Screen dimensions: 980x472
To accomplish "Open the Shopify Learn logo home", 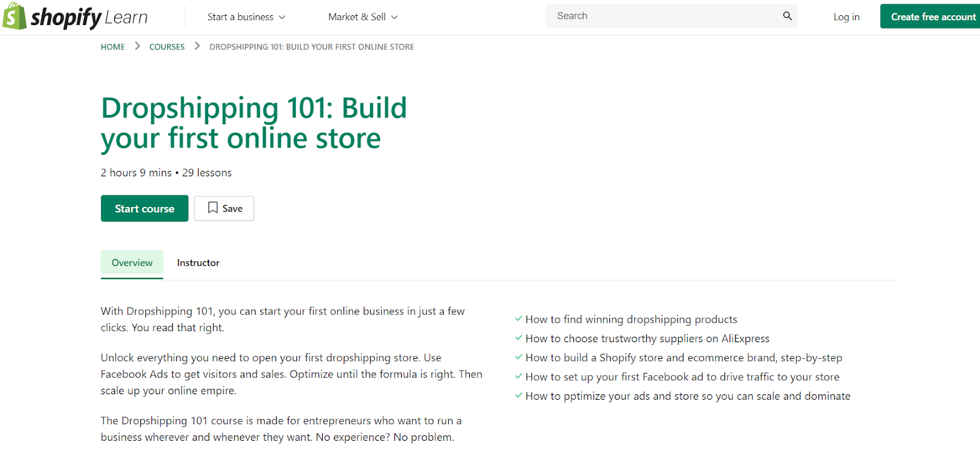I will [75, 17].
